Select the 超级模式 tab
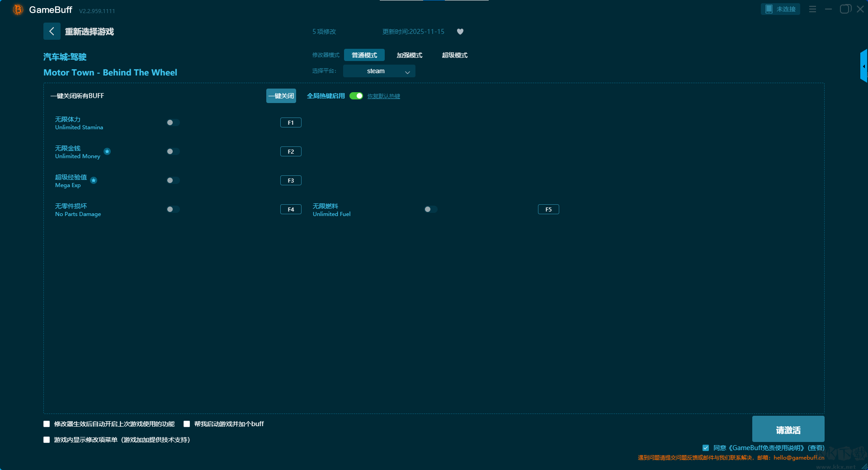This screenshot has width=868, height=470. tap(454, 55)
